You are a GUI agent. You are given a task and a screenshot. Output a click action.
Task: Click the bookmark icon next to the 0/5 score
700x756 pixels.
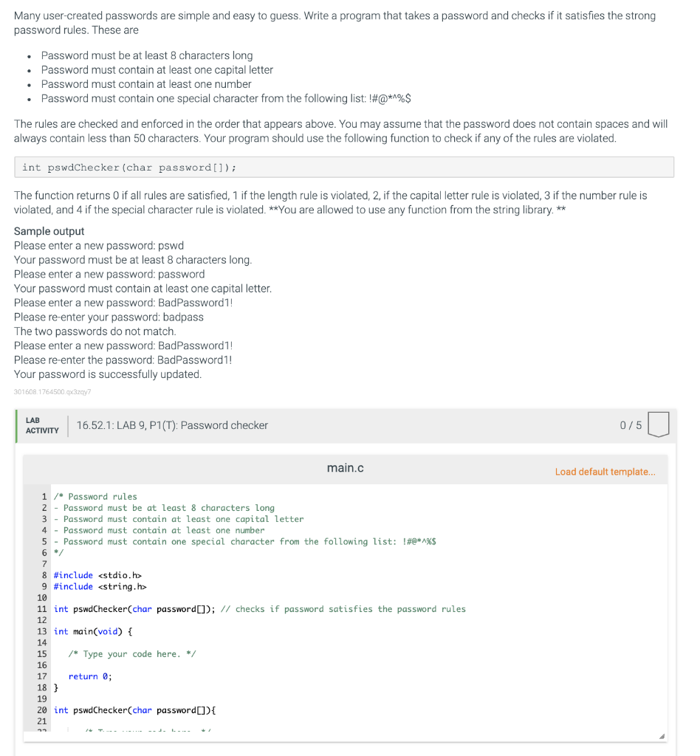coord(658,425)
